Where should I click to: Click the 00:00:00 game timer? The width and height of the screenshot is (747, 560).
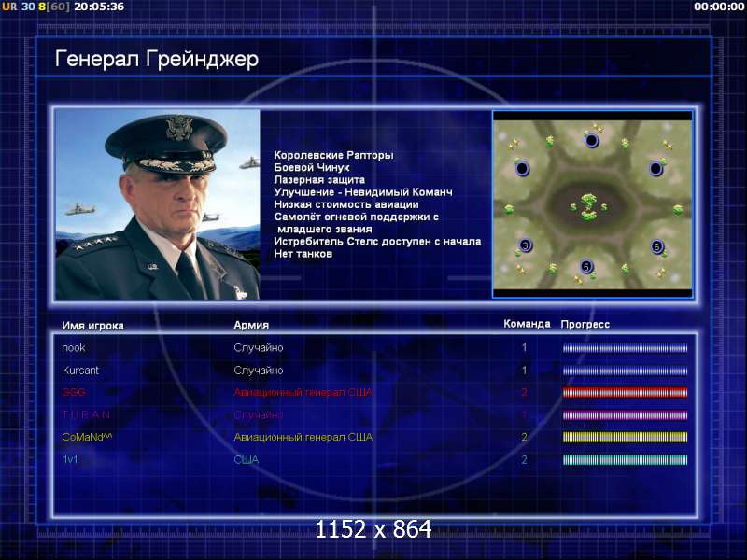tap(719, 7)
